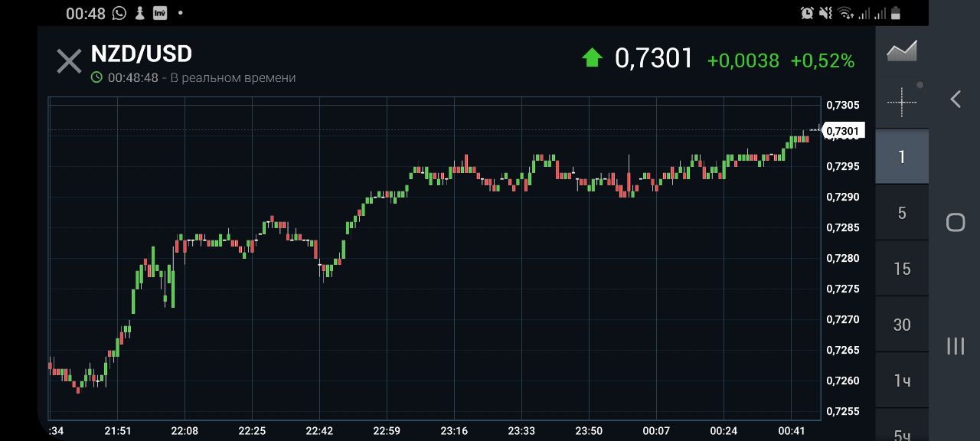Tap the battery status icon

895,13
